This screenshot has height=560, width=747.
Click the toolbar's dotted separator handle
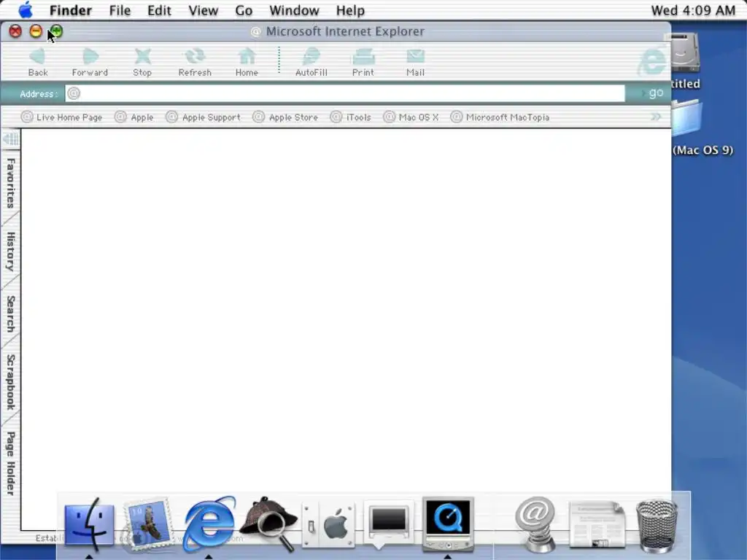(x=279, y=61)
